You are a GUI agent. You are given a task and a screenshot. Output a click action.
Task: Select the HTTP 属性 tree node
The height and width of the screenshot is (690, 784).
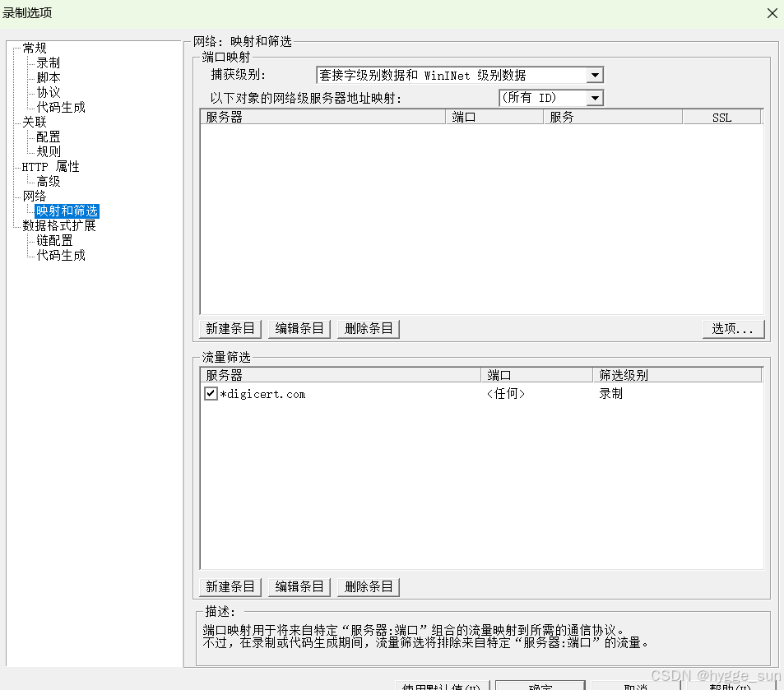pyautogui.click(x=50, y=166)
